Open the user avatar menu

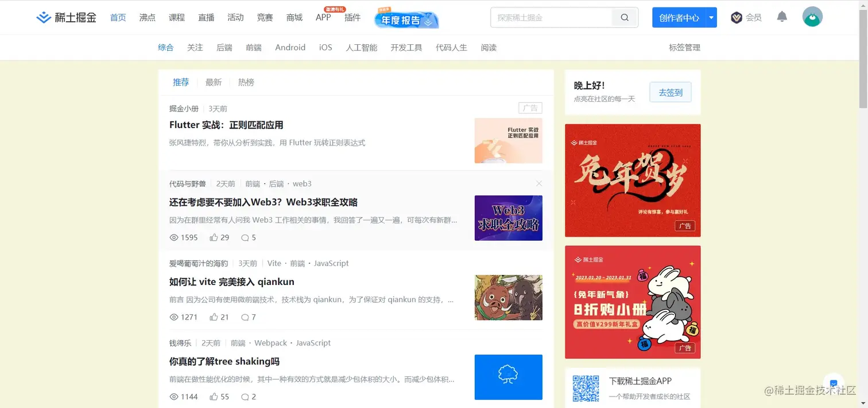[x=812, y=17]
